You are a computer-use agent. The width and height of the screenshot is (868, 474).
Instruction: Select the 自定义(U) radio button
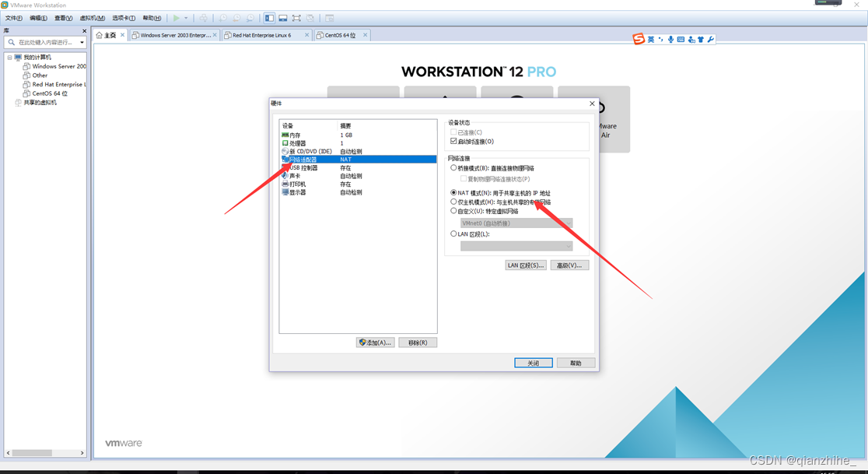coord(454,211)
